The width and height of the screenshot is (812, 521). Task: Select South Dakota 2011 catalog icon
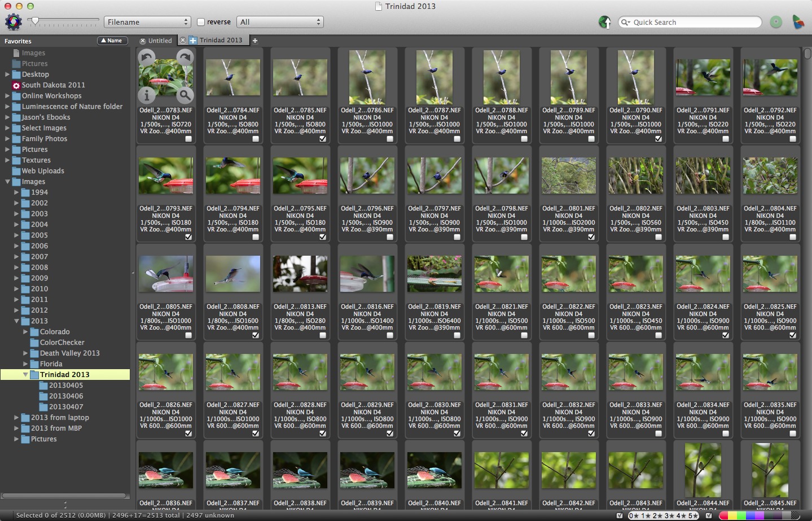point(16,85)
